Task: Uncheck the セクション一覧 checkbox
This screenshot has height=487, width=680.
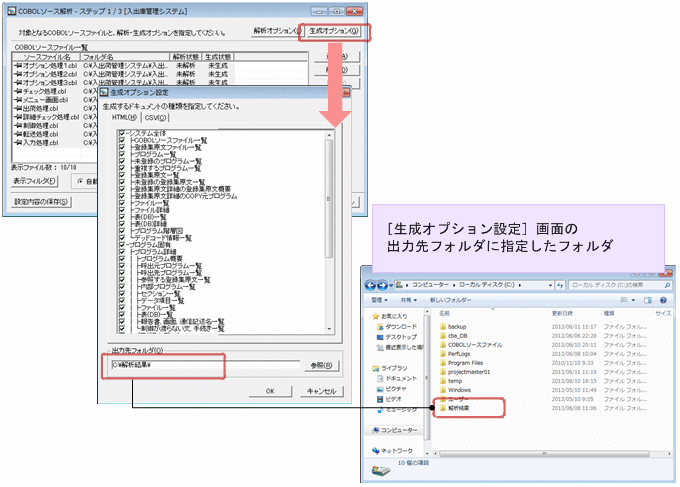Action: pos(122,294)
